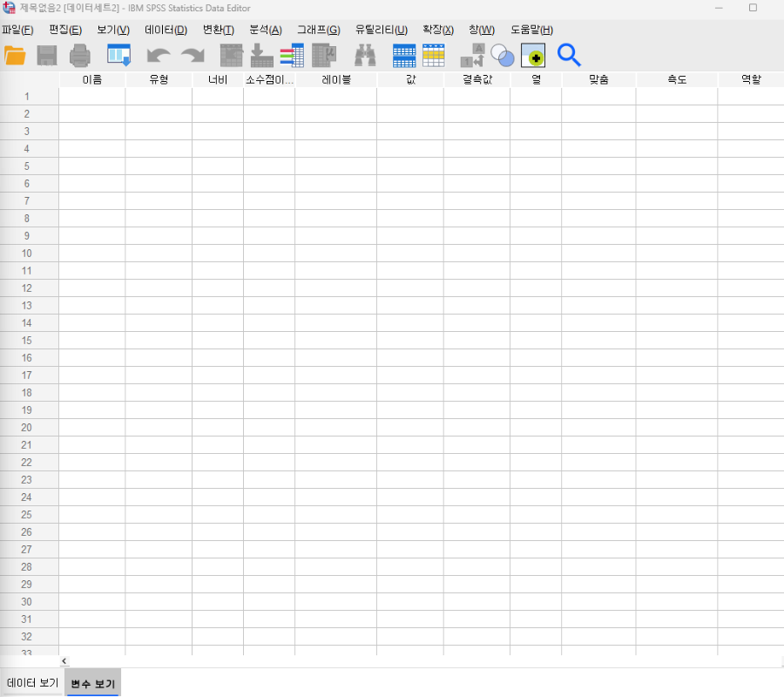Open the 분석(A) menu
This screenshot has width=784, height=697.
tap(266, 30)
